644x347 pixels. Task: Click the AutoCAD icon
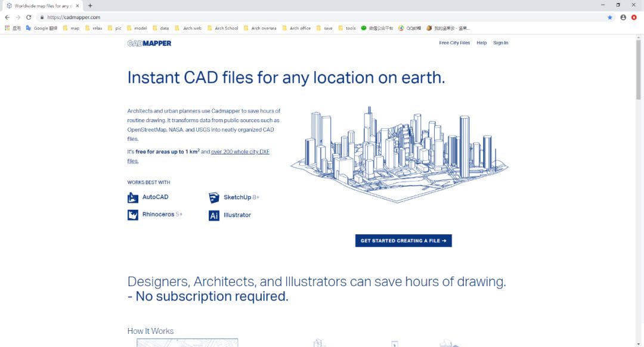click(x=132, y=197)
